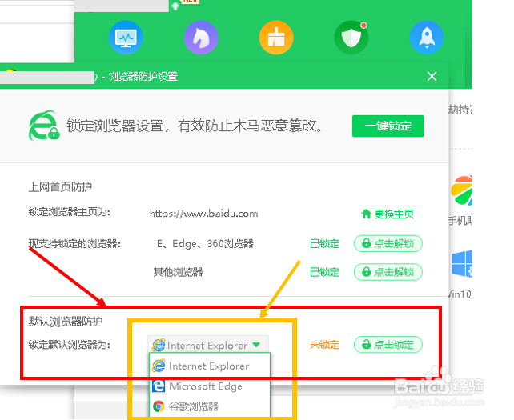Click 已锁定 status for 其他浏览器
Image resolution: width=514 pixels, height=420 pixels.
(x=324, y=272)
